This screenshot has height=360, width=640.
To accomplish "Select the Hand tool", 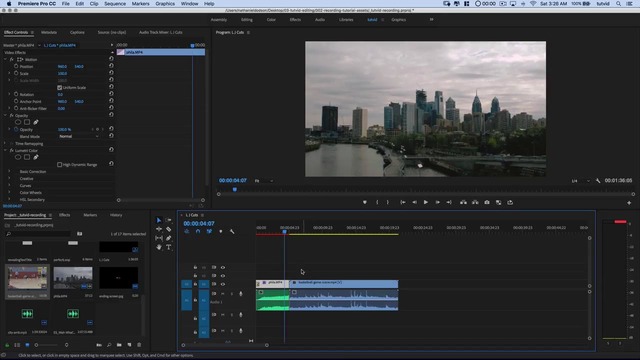I will coord(159,247).
